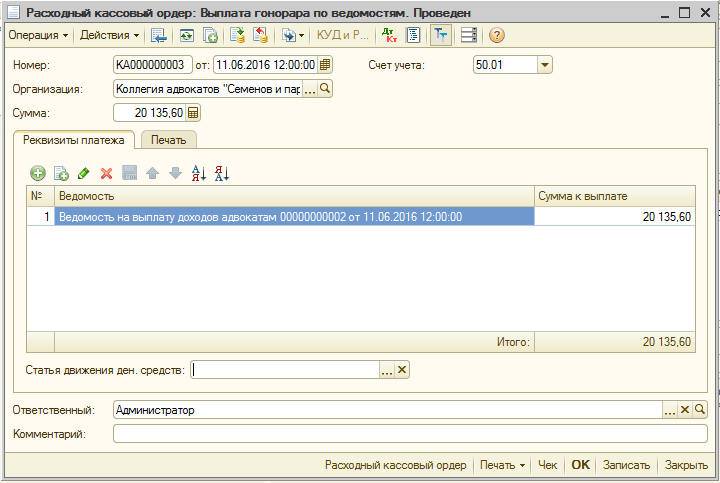720x483 pixels.
Task: Switch to the Печать tab
Action: pyautogui.click(x=168, y=140)
